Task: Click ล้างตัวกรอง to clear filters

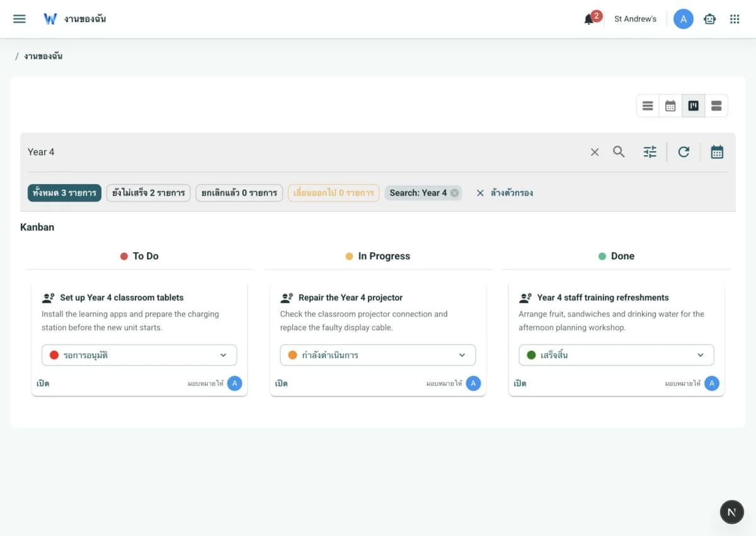Action: [x=504, y=193]
